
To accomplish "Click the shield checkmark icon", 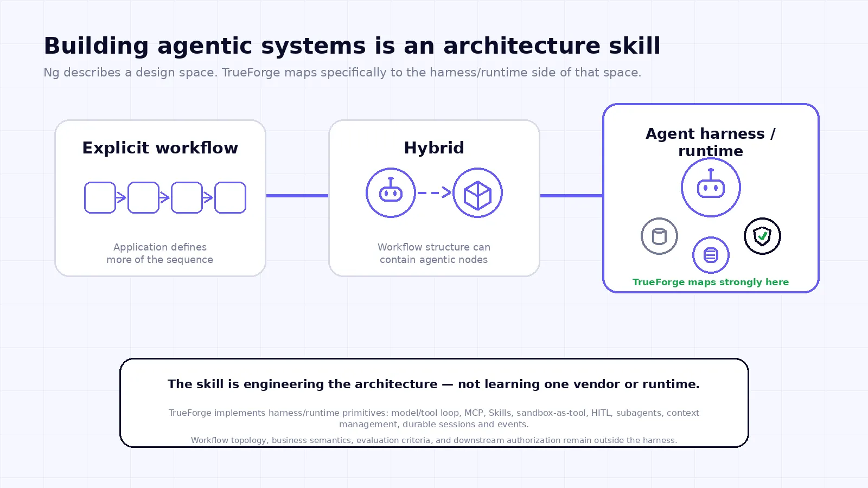I will click(762, 236).
